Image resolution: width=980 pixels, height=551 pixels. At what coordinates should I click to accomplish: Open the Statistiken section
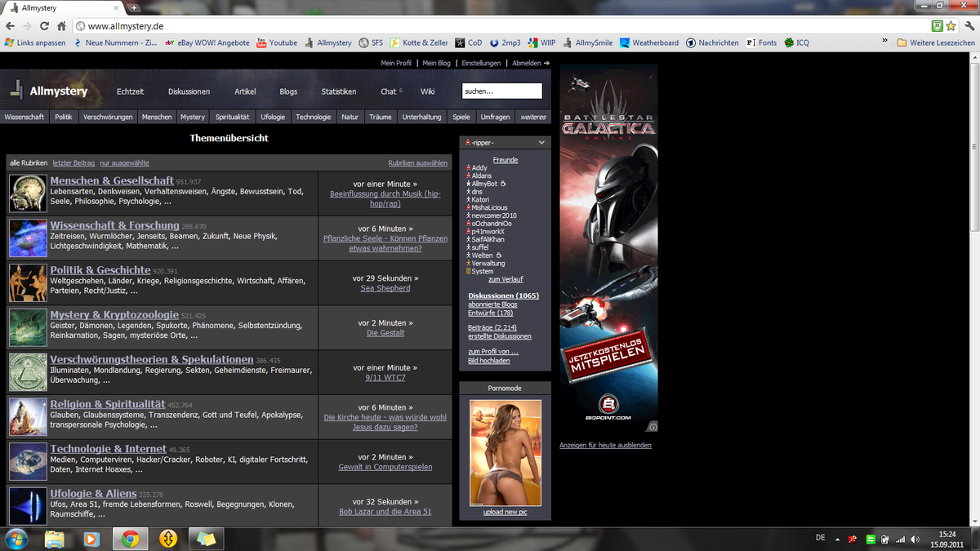click(x=338, y=91)
